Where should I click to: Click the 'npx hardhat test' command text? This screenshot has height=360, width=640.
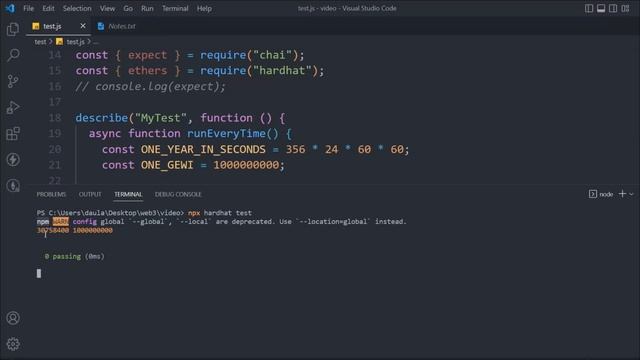[220, 213]
